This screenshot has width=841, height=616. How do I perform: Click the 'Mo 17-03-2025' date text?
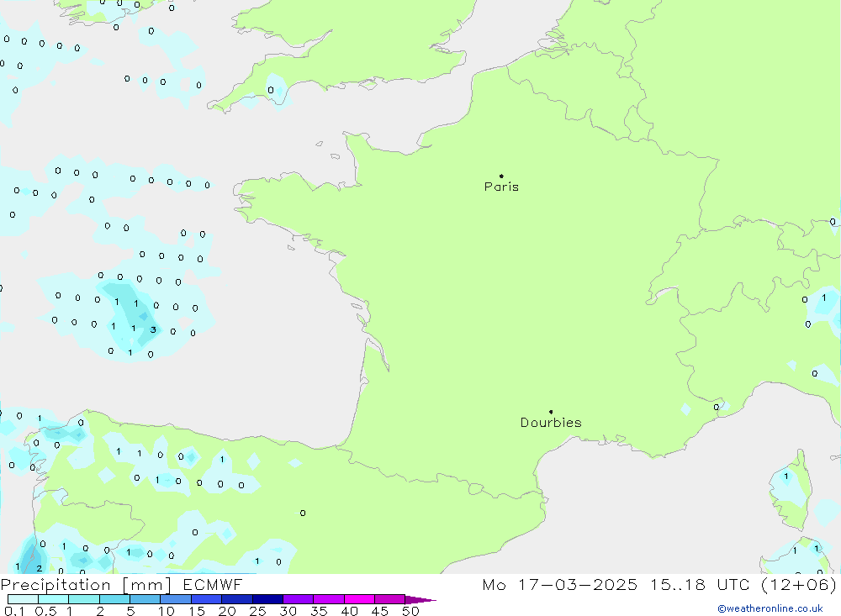559,584
